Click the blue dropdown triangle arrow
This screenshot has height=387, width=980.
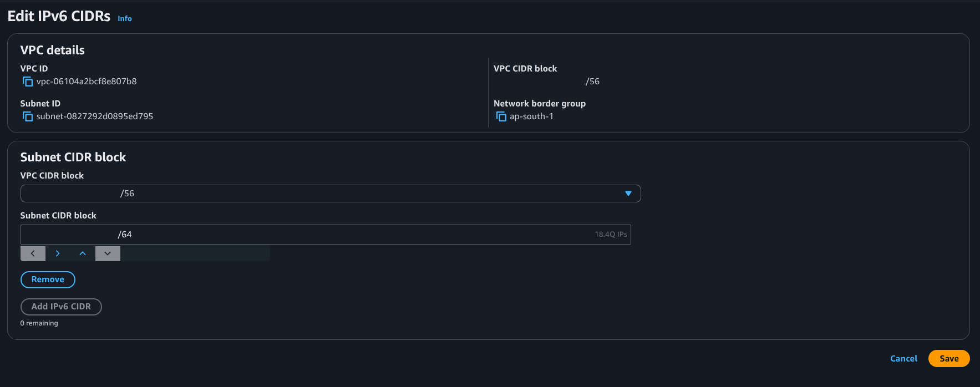628,193
